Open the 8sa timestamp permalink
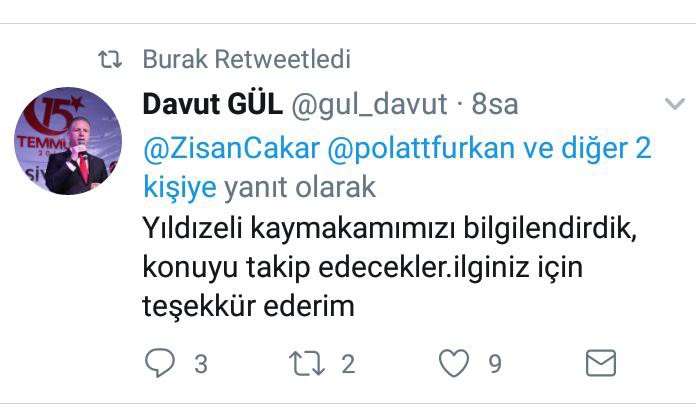The width and height of the screenshot is (696, 408). tap(494, 105)
